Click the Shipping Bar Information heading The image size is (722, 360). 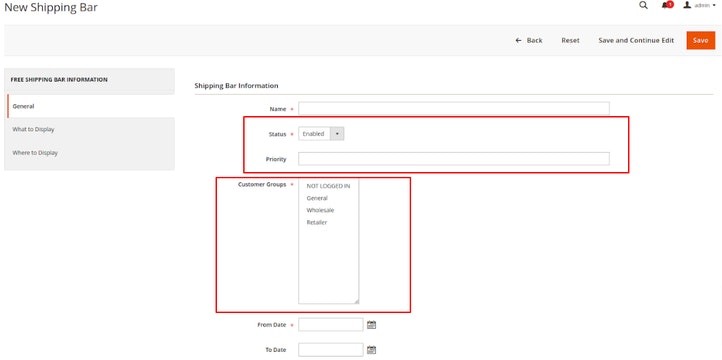(236, 86)
